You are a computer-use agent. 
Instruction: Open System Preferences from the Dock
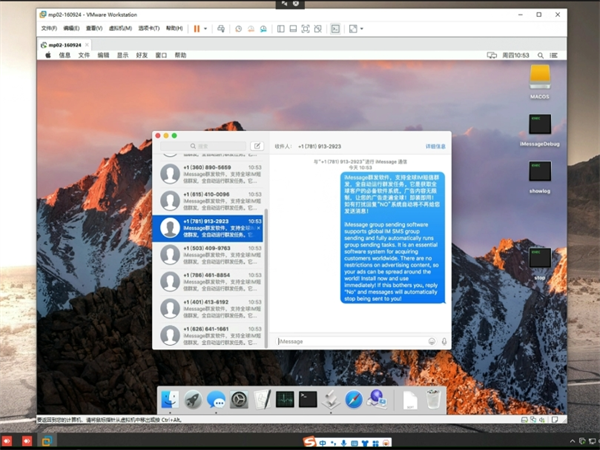(239, 400)
